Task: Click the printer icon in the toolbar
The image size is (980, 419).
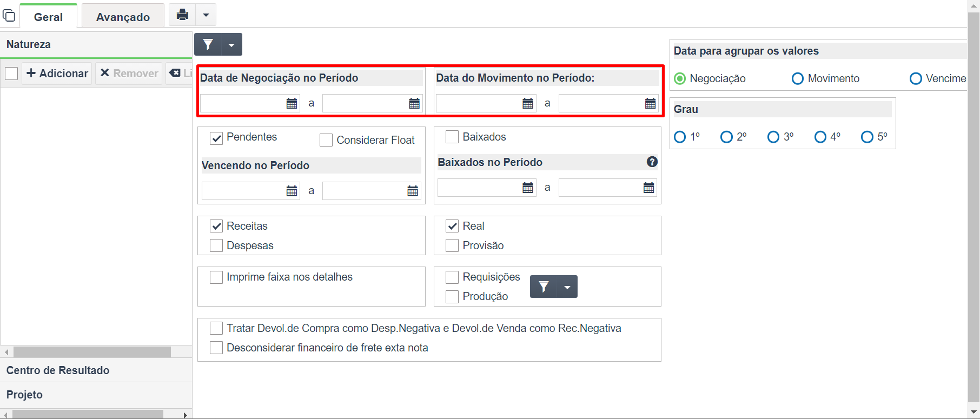Action: click(182, 15)
